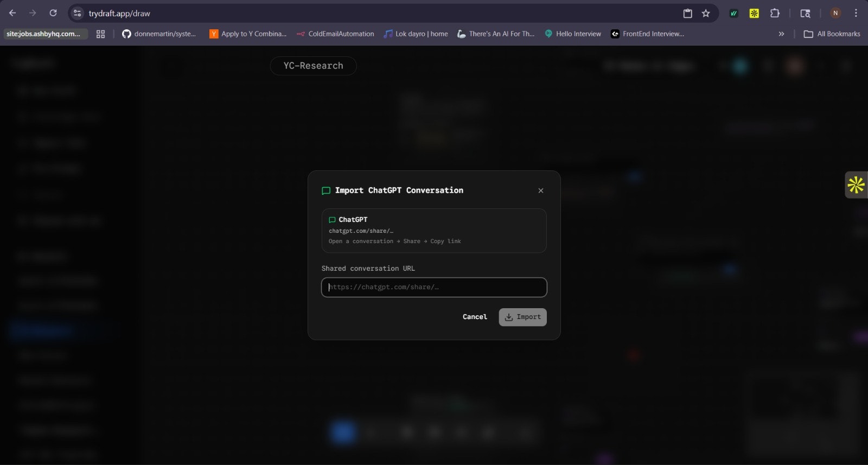Open the Hello Interview bookmark
Screen dimensions: 868x465
(573, 34)
